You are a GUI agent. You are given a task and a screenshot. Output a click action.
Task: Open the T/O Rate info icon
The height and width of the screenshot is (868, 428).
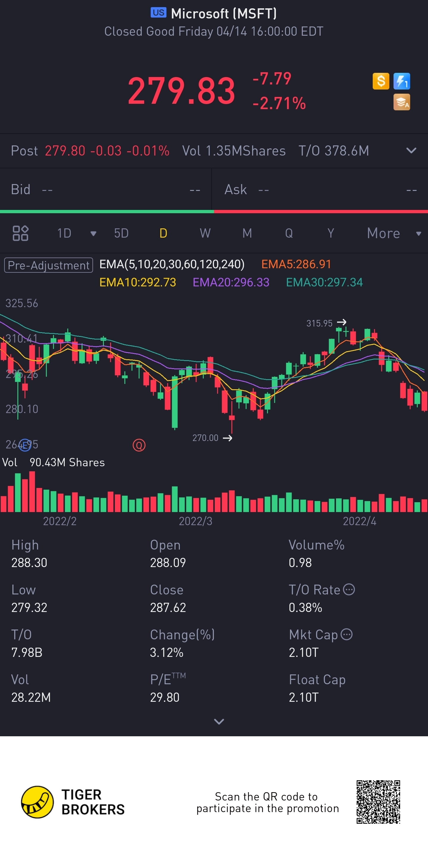[x=349, y=590]
